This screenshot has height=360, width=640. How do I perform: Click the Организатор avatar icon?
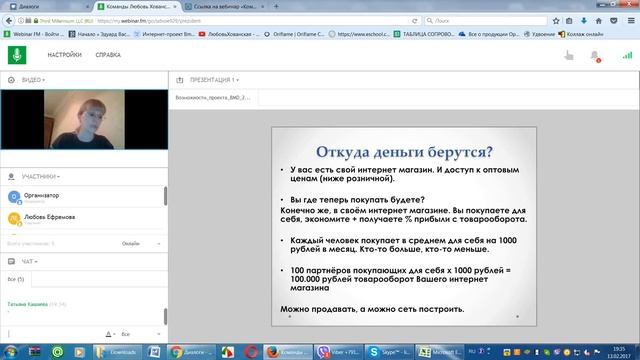pos(14,197)
